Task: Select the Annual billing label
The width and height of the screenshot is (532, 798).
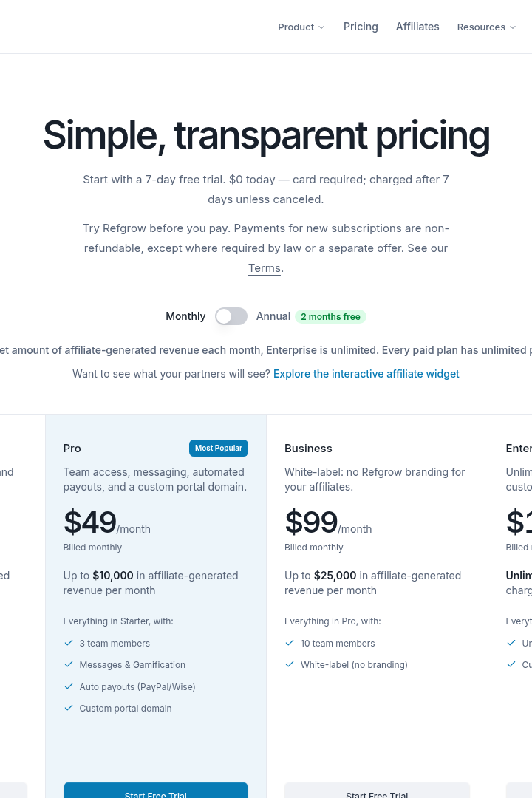Action: tap(273, 316)
